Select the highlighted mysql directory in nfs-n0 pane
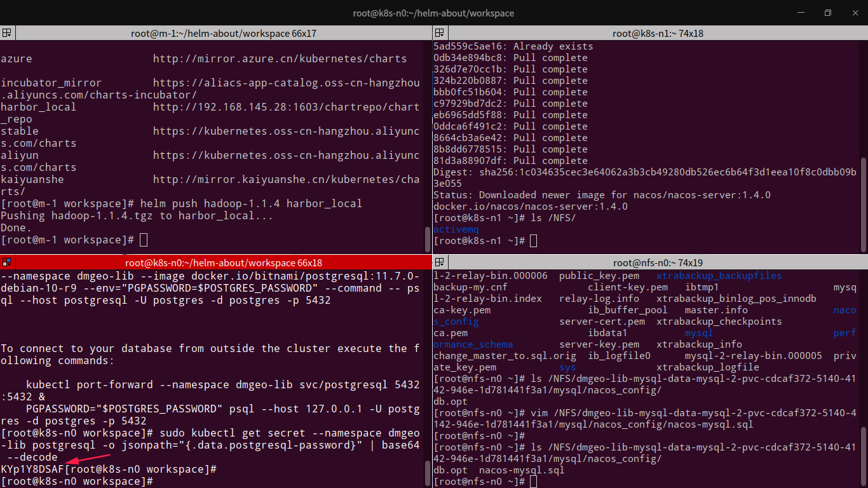This screenshot has width=868, height=488. [x=698, y=332]
